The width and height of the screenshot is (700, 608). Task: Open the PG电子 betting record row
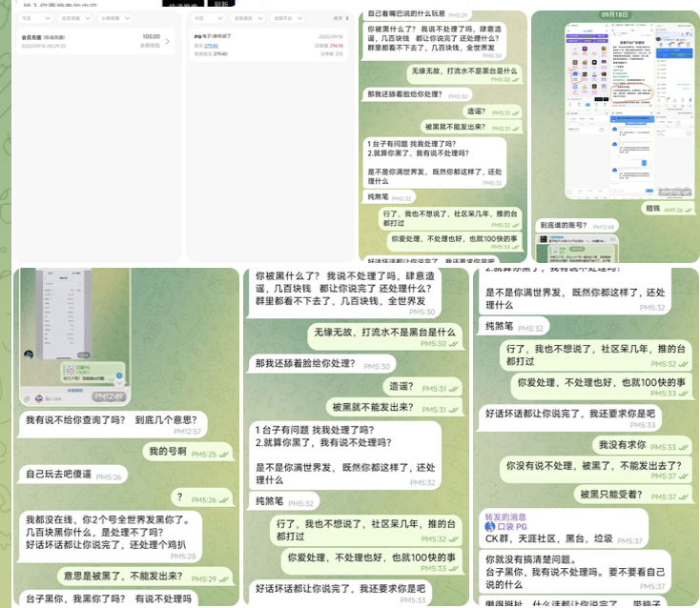[268, 43]
